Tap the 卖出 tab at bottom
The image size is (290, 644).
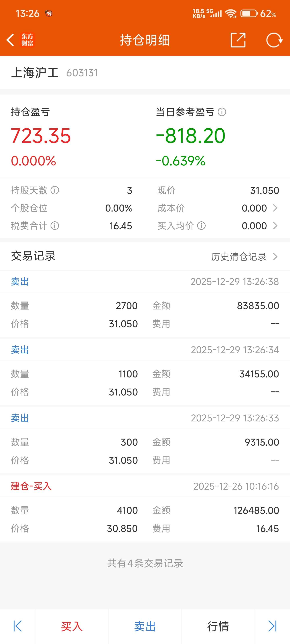[145, 626]
